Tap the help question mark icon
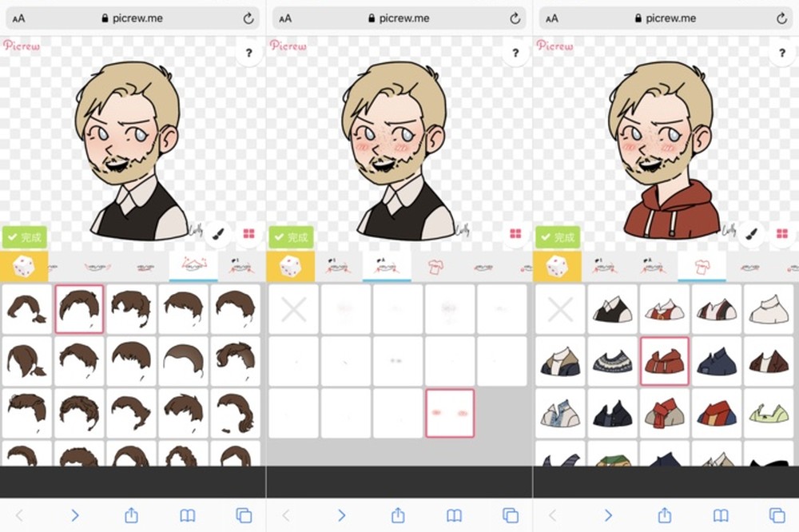The image size is (799, 532). point(248,54)
